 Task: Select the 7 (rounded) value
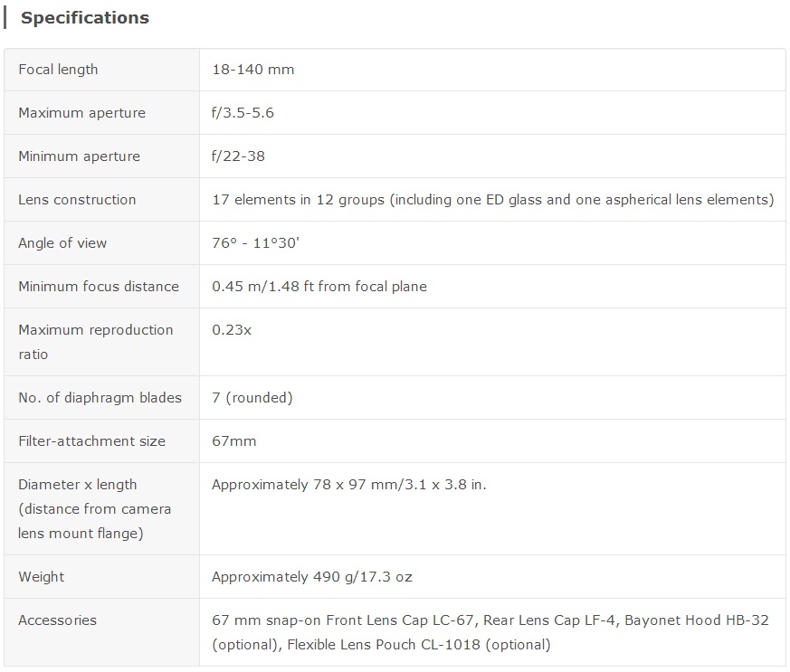point(252,398)
